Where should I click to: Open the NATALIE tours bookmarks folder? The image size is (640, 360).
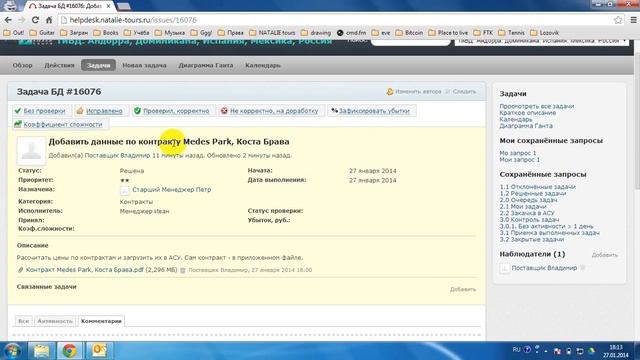(x=272, y=33)
